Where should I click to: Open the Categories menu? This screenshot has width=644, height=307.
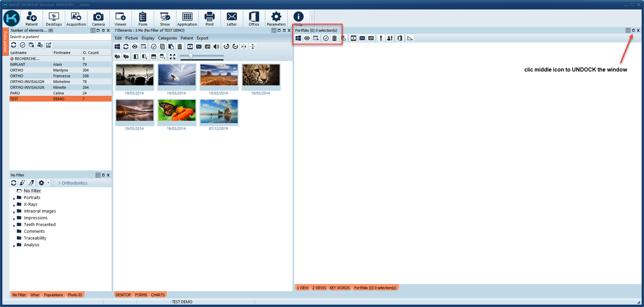pyautogui.click(x=167, y=38)
